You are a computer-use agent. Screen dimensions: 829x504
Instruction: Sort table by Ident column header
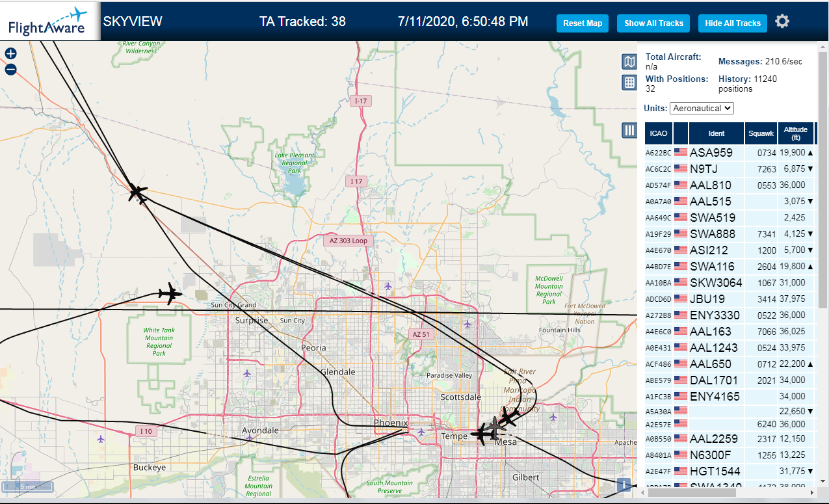[x=717, y=133]
